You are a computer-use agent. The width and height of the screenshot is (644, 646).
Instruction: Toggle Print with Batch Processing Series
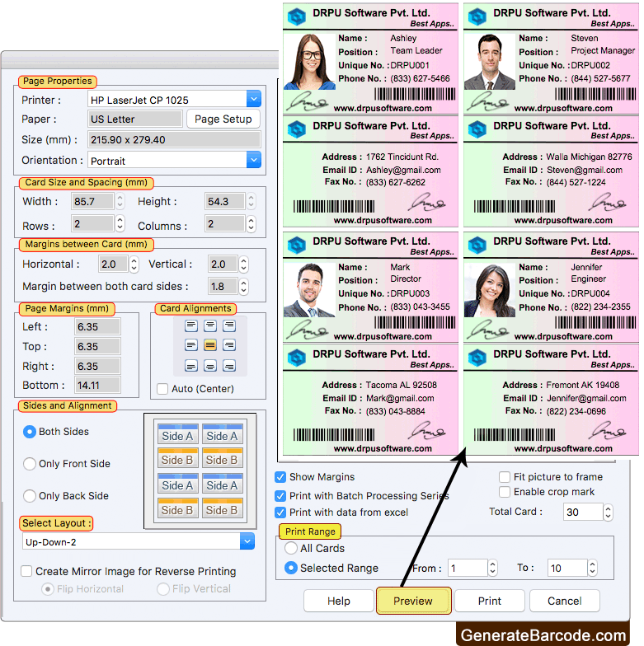coord(280,496)
